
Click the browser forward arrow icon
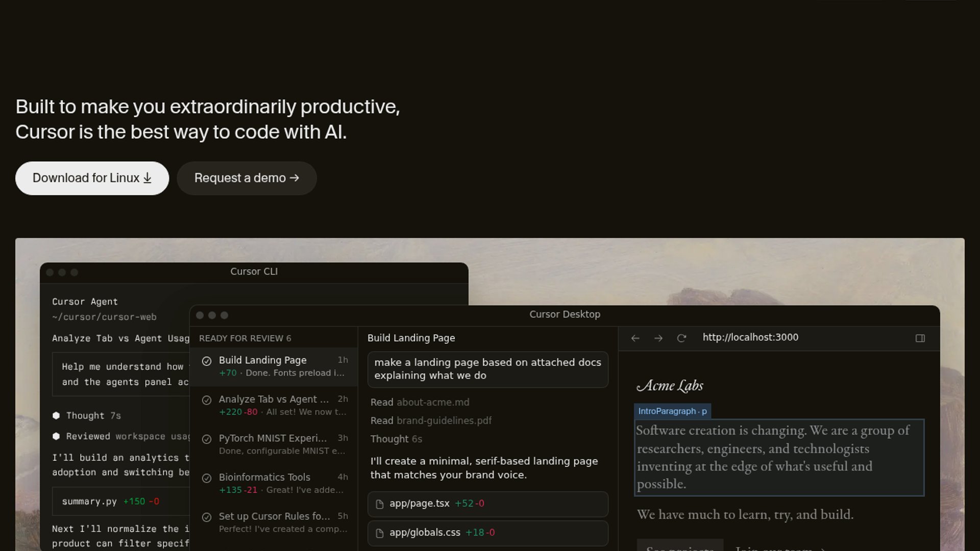(658, 338)
